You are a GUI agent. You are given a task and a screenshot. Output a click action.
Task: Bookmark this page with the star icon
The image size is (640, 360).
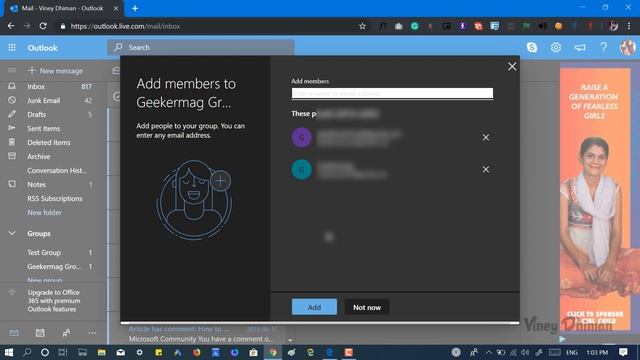362,26
